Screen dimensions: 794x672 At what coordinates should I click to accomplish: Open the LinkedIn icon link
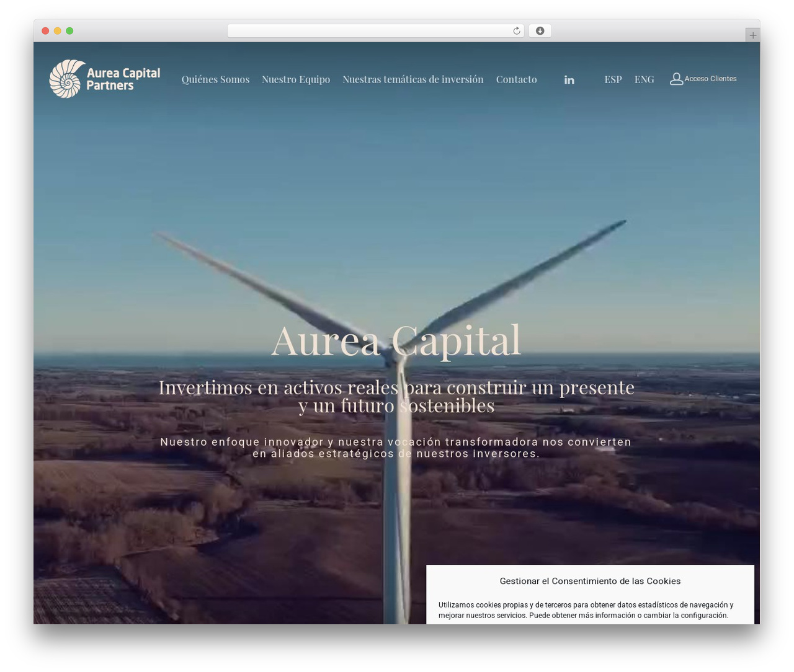pos(569,79)
